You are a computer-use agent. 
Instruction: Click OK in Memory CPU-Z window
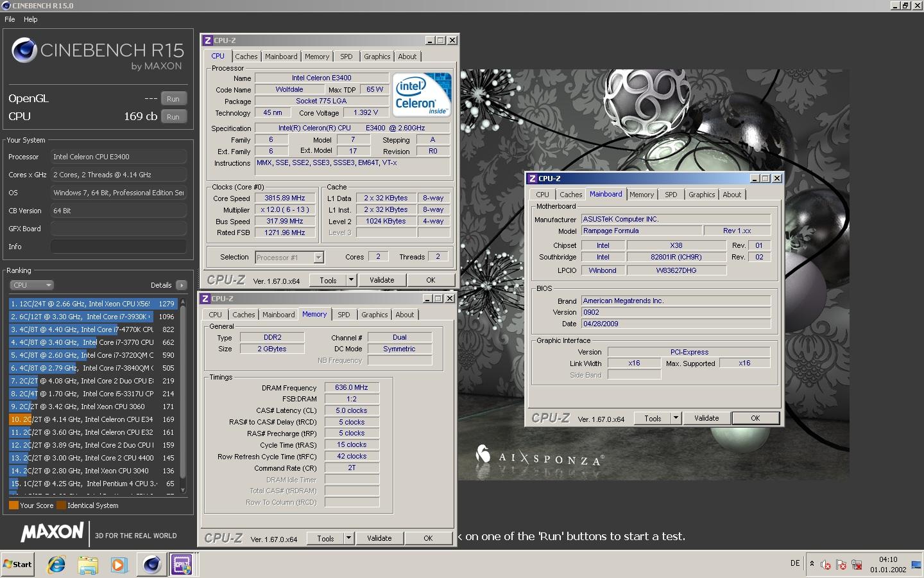click(x=428, y=538)
